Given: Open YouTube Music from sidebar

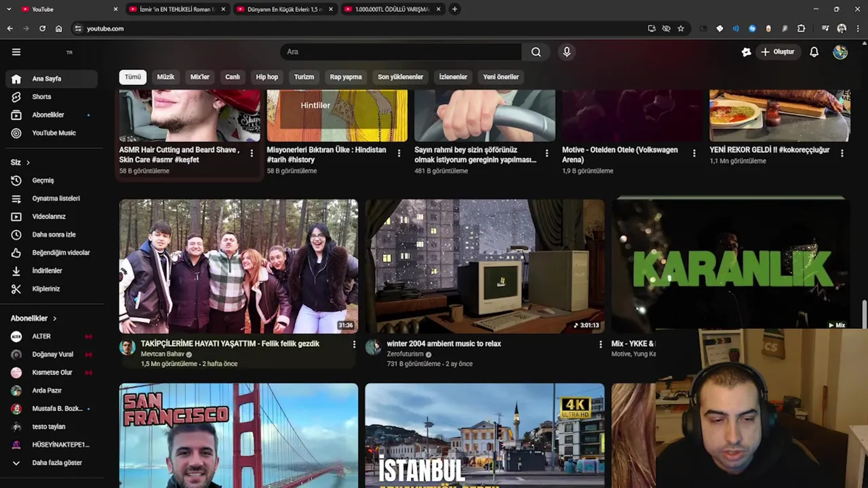Looking at the screenshot, I should point(52,133).
